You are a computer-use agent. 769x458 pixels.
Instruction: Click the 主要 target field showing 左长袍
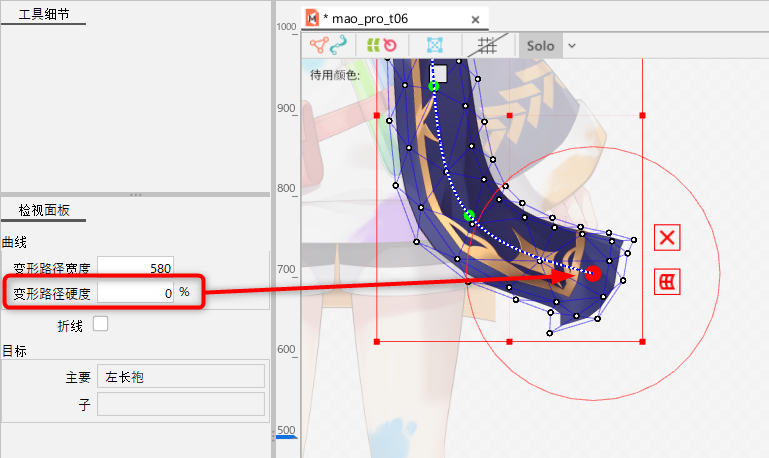pyautogui.click(x=181, y=376)
